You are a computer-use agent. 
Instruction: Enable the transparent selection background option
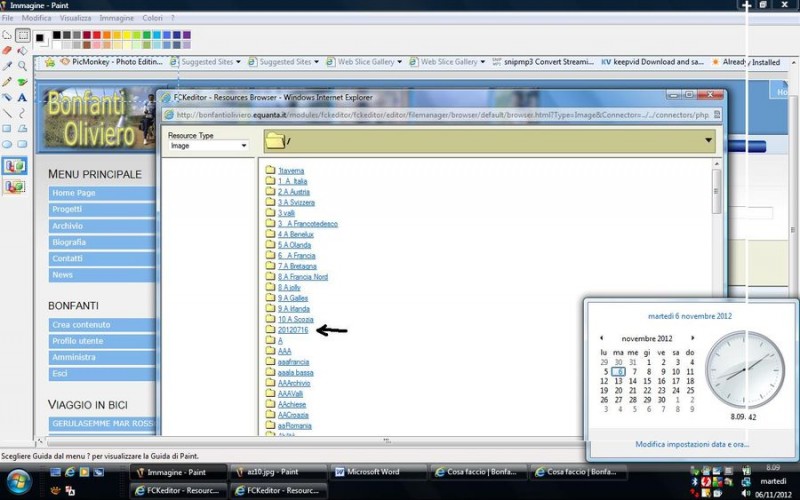(15, 186)
